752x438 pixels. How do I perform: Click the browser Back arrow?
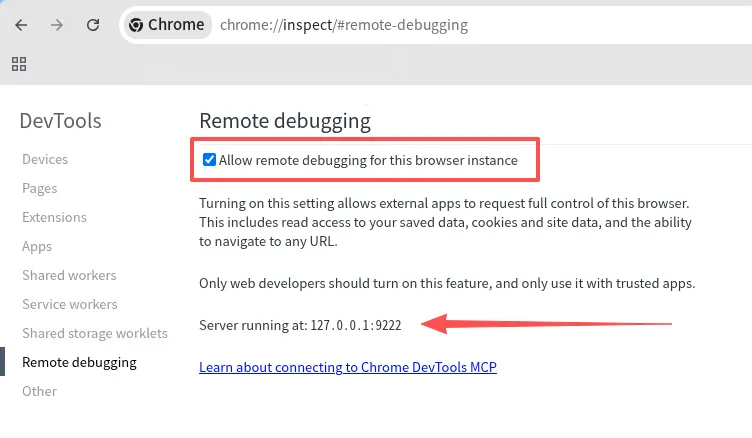click(21, 25)
